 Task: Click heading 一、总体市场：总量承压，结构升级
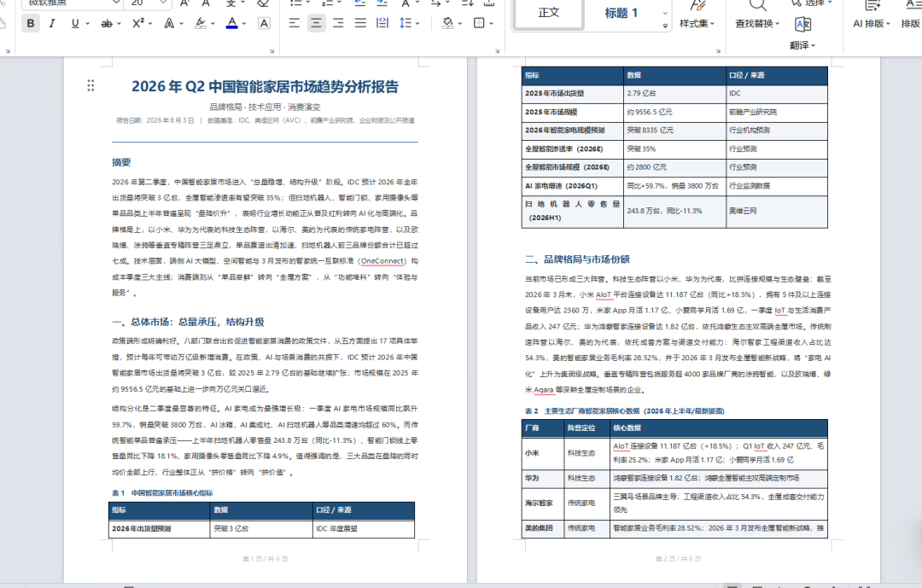188,322
